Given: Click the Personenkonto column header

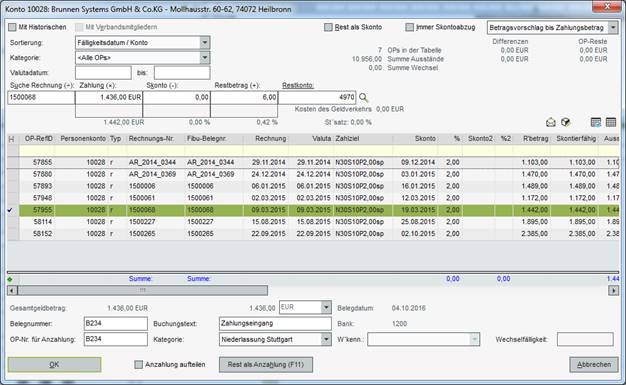Looking at the screenshot, I should pyautogui.click(x=82, y=139).
